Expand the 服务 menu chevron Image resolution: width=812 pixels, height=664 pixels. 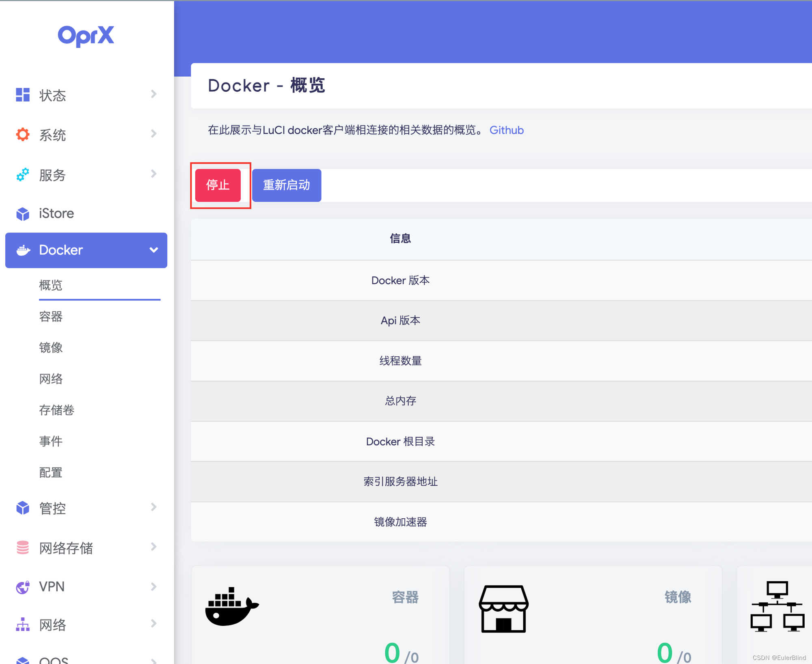153,174
